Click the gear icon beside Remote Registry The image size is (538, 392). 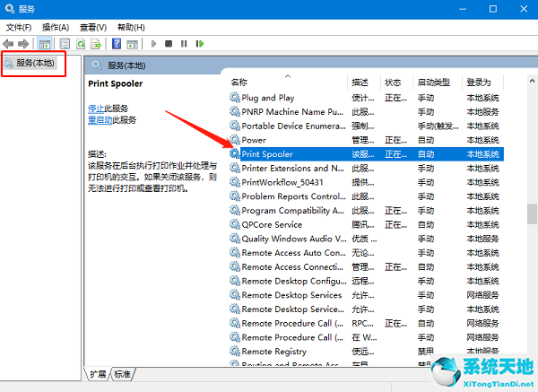235,351
